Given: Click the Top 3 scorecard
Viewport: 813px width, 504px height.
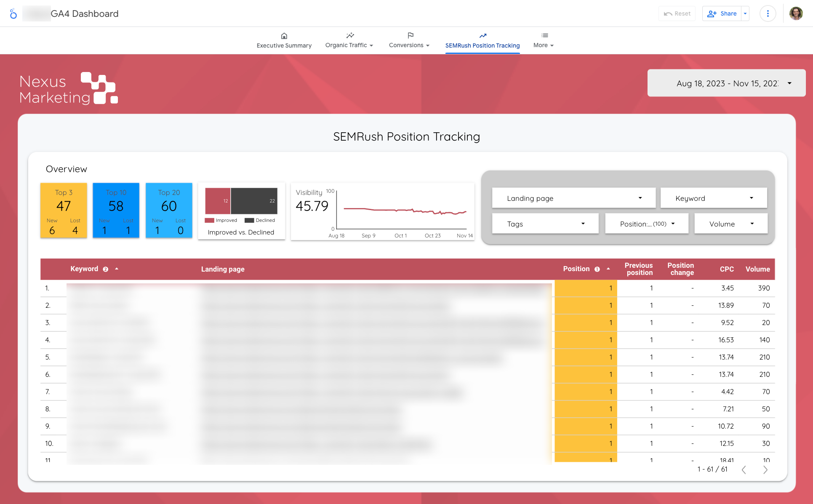Looking at the screenshot, I should point(64,211).
